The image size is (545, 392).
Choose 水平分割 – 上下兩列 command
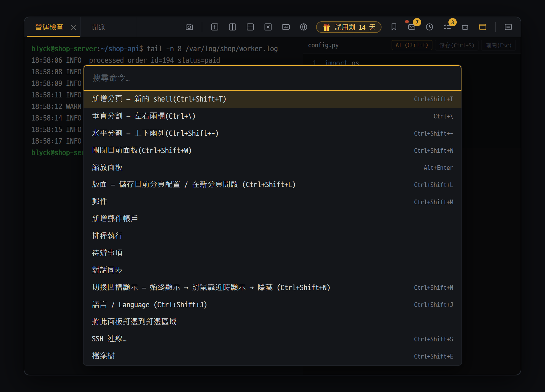point(272,134)
